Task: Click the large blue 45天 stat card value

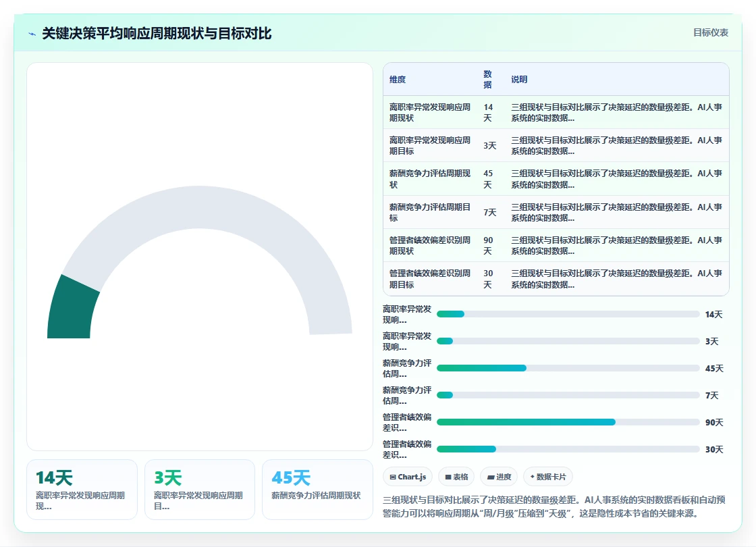Action: [291, 478]
